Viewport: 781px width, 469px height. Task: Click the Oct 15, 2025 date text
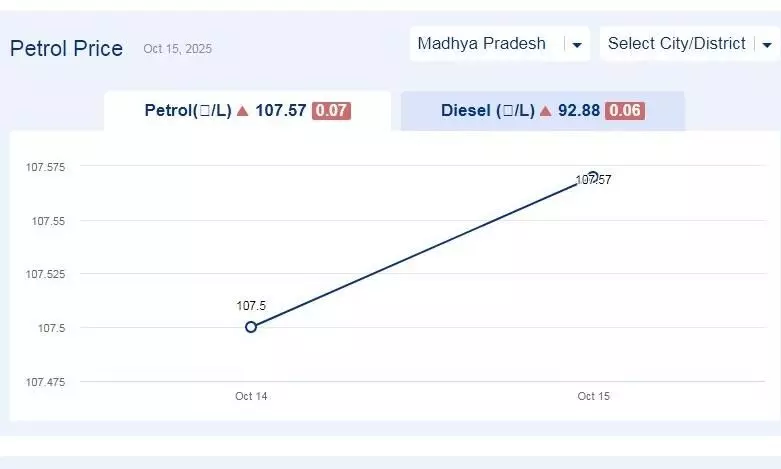tap(177, 49)
